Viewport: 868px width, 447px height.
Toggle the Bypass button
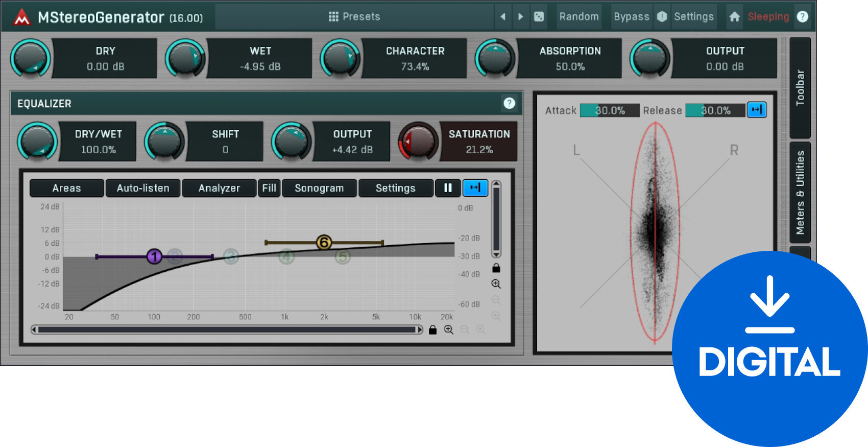click(x=632, y=16)
